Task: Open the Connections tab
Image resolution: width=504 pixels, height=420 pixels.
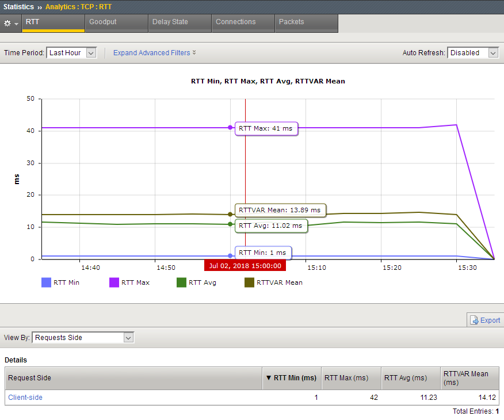Action: [235, 22]
